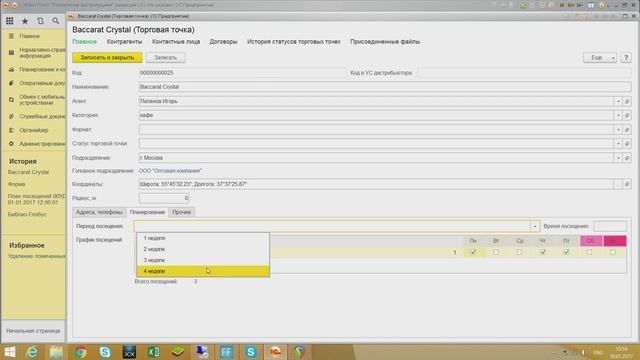640x360 pixels.
Task: Click the Записать button
Action: tap(166, 58)
